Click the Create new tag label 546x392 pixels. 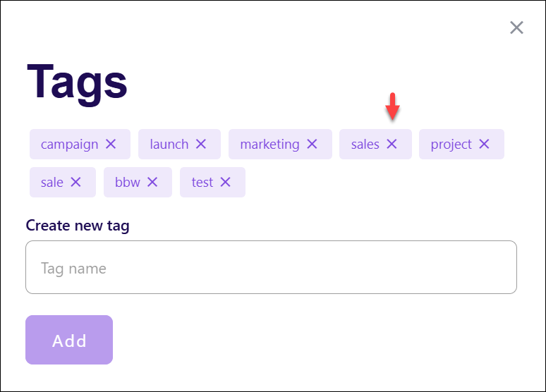[78, 226]
